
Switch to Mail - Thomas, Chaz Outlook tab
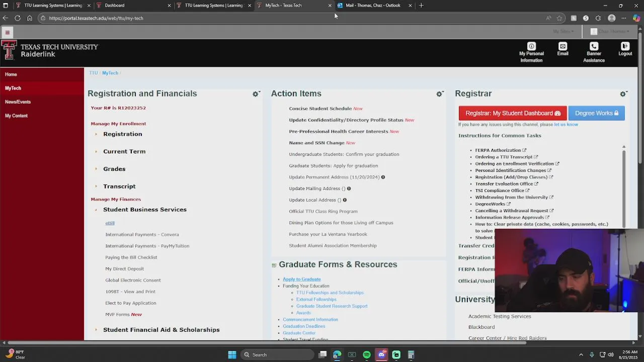[374, 6]
